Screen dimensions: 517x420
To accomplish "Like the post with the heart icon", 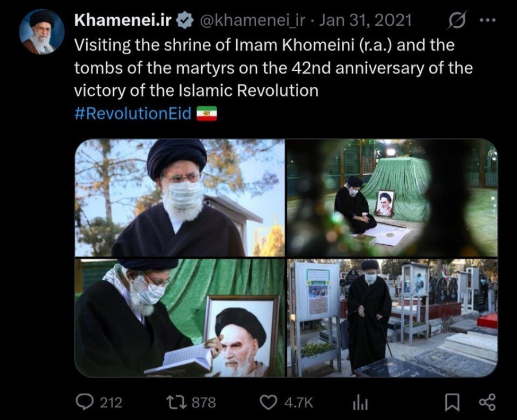I will pos(268,402).
